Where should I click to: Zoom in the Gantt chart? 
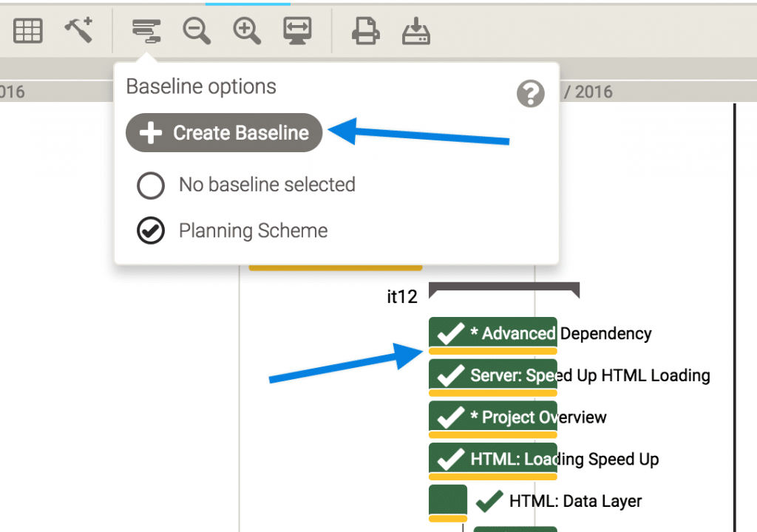247,30
